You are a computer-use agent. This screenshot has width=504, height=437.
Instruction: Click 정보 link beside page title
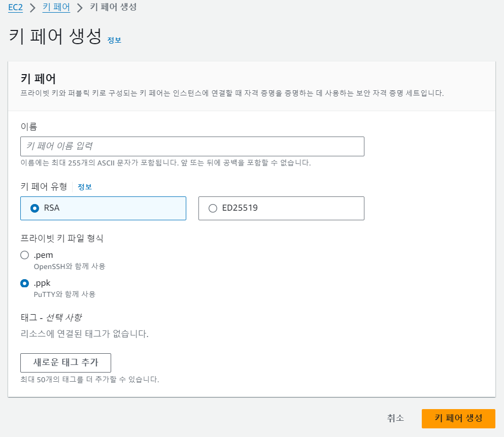114,40
